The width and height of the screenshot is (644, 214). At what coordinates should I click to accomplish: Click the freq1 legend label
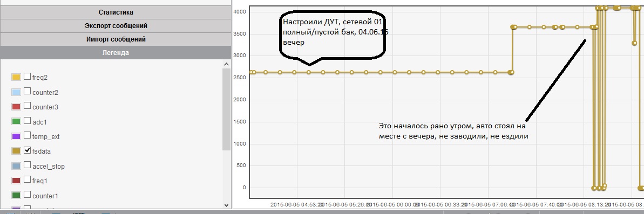coord(39,181)
